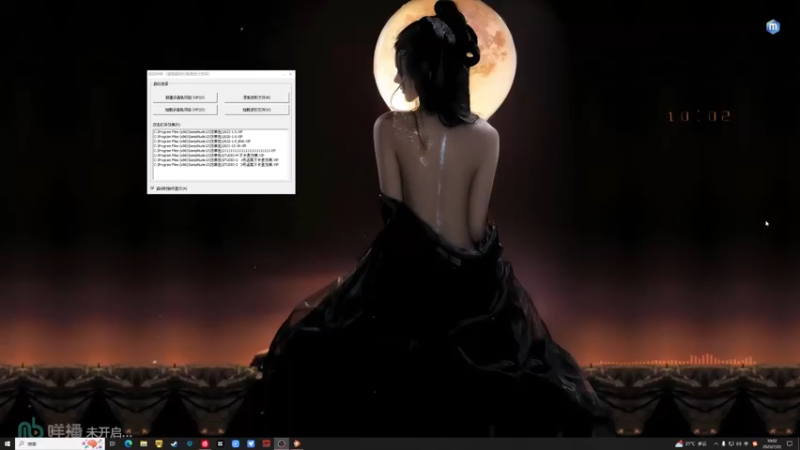Click the red input method tray icon

click(x=755, y=444)
